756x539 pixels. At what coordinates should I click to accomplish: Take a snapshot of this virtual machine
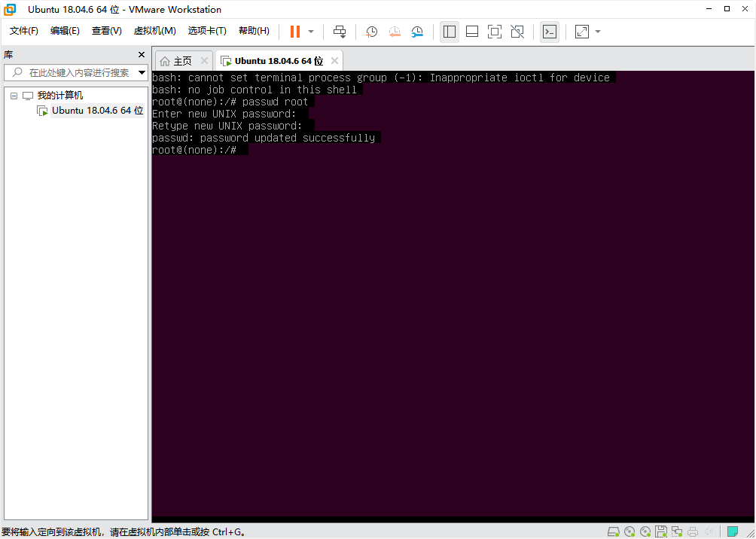pos(371,32)
